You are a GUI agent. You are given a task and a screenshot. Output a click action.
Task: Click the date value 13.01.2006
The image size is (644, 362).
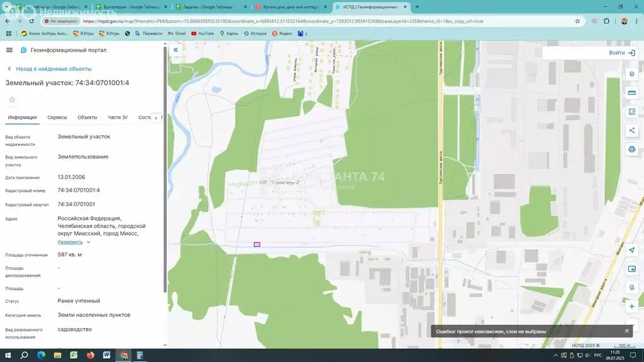(x=72, y=177)
